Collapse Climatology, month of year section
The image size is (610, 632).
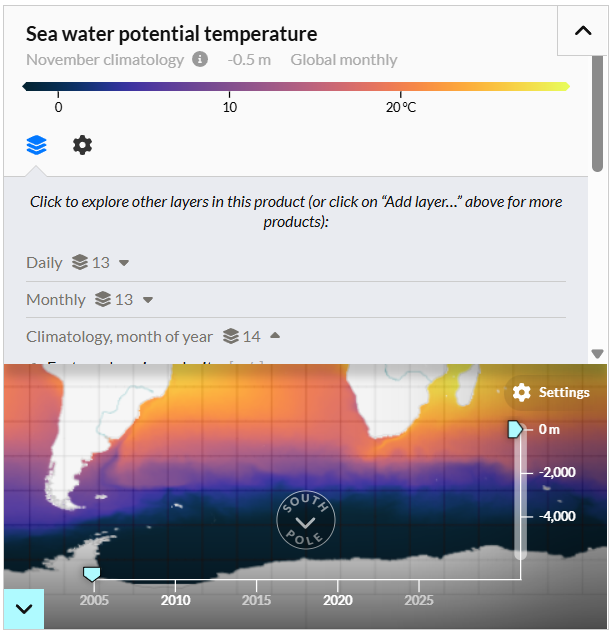click(275, 335)
